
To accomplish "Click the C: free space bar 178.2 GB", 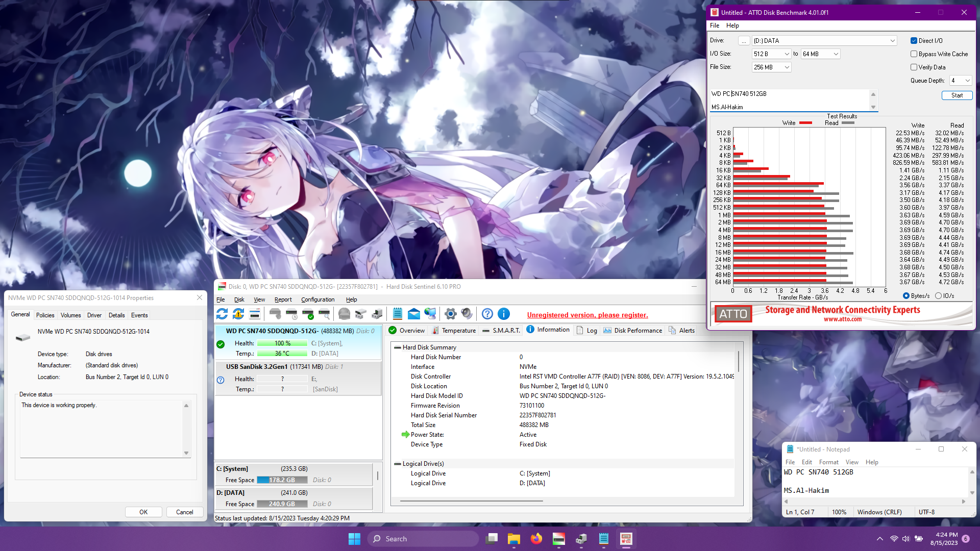I will pyautogui.click(x=282, y=480).
